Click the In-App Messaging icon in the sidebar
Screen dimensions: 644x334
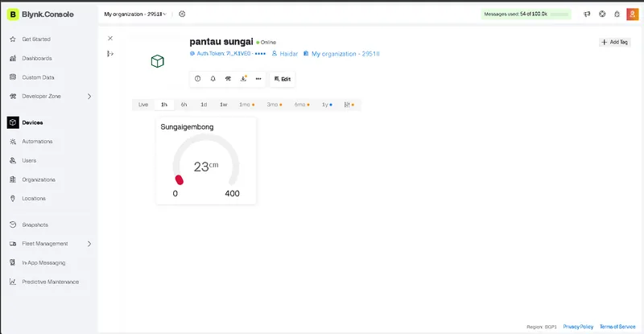coord(13,262)
